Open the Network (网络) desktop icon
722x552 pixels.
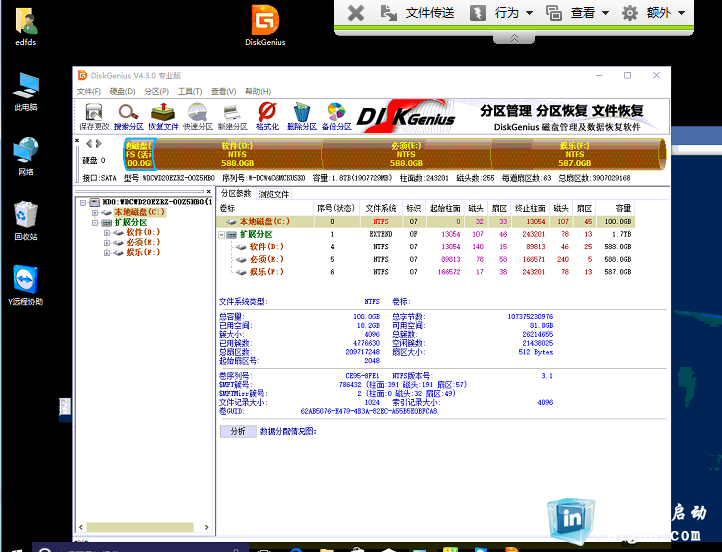click(x=26, y=156)
